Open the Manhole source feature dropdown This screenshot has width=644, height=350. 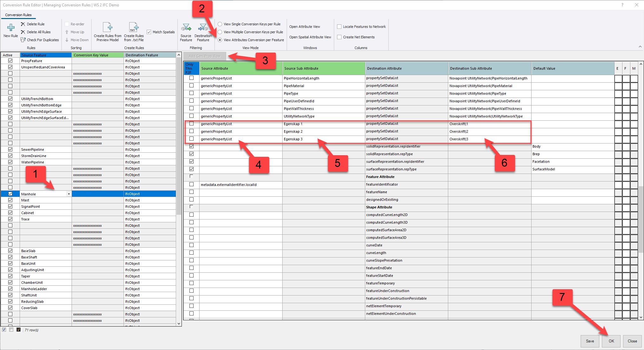point(69,194)
